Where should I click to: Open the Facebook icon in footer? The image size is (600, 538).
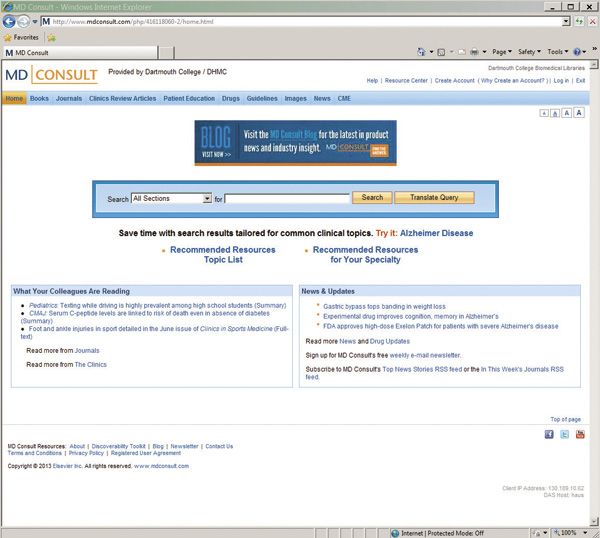coord(549,434)
